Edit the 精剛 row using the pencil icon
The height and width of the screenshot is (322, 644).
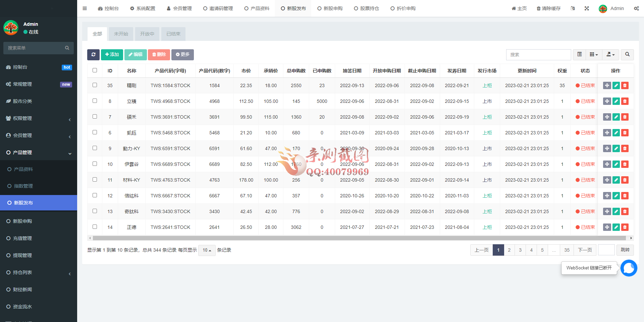[x=616, y=85]
